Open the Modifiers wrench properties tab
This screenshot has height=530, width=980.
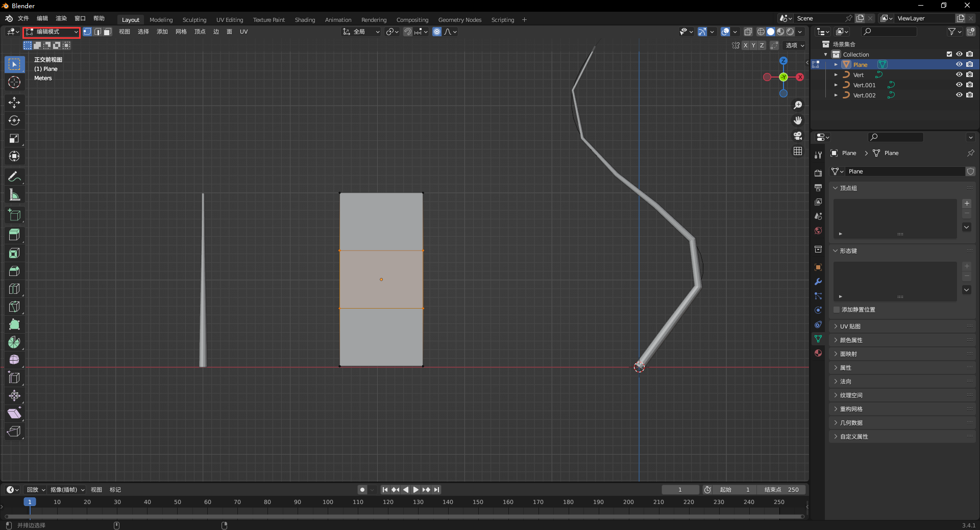tap(818, 282)
